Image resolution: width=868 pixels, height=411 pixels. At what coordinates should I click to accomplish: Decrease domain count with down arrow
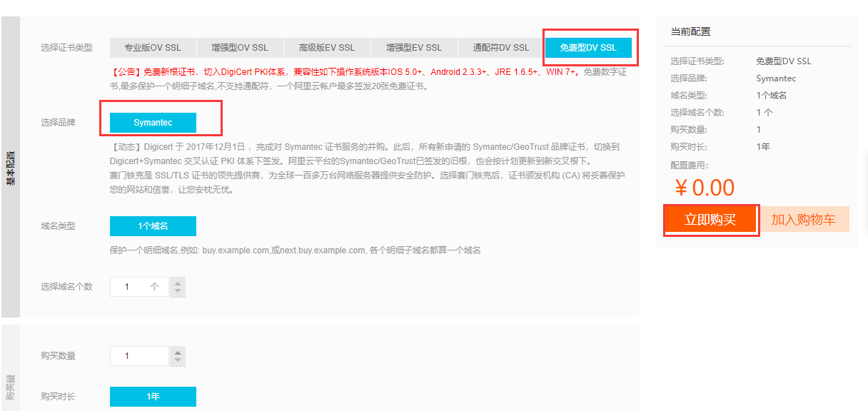[178, 292]
